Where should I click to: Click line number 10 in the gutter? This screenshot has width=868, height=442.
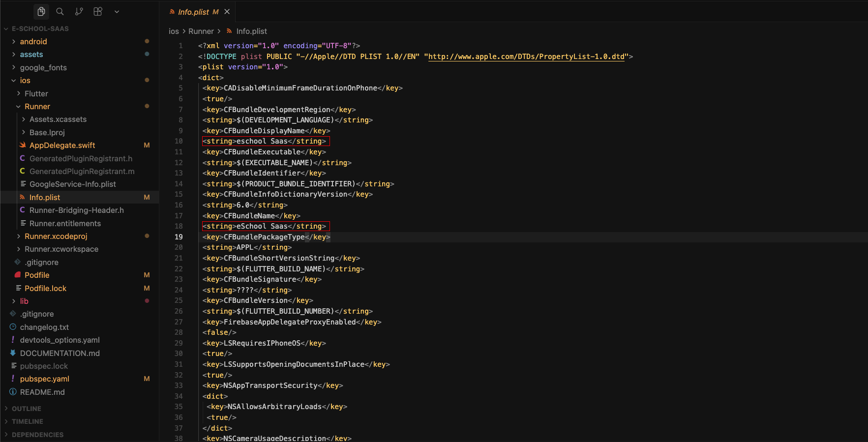(x=179, y=142)
